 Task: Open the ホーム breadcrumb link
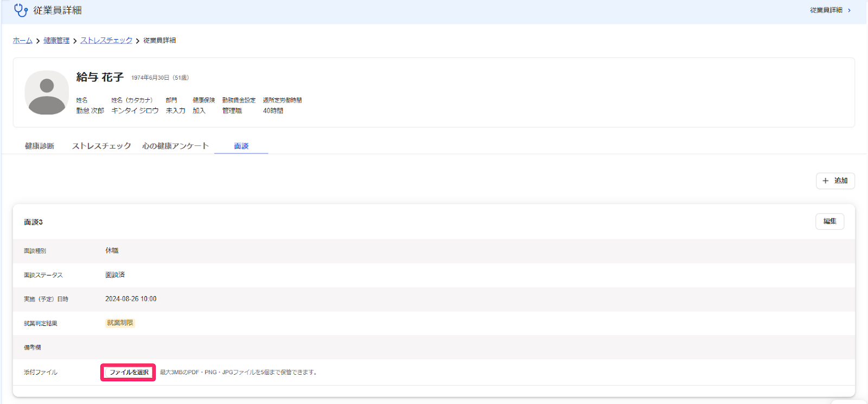coord(23,41)
